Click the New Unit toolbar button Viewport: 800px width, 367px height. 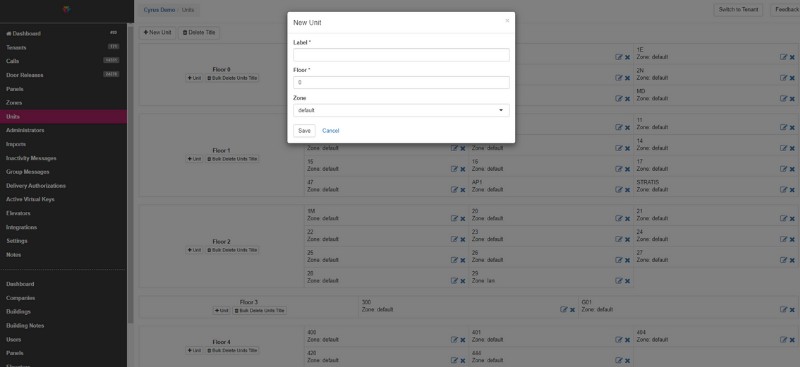157,33
